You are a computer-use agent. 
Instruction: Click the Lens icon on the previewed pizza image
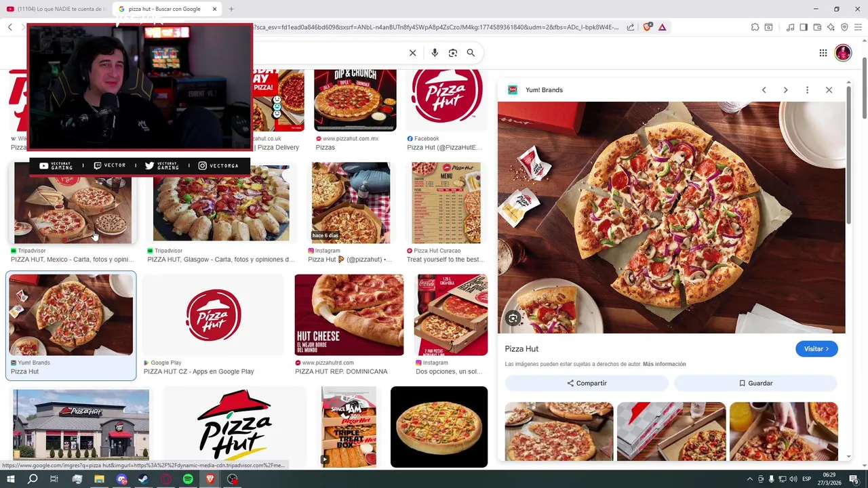513,318
